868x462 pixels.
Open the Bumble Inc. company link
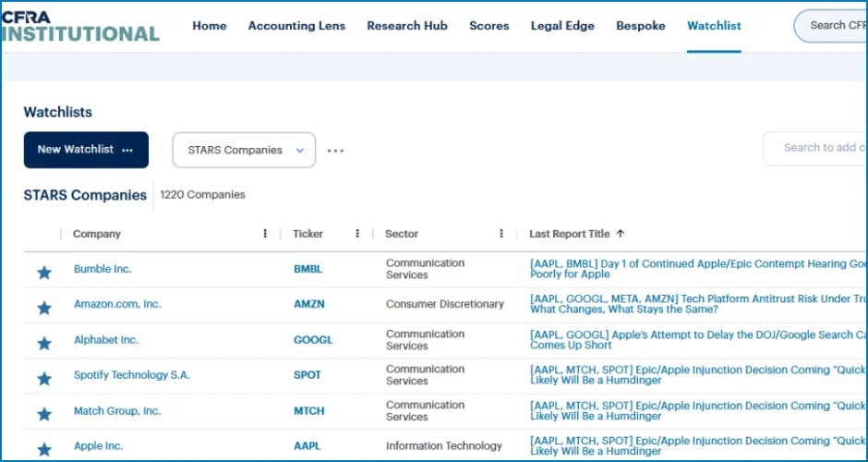pyautogui.click(x=103, y=269)
